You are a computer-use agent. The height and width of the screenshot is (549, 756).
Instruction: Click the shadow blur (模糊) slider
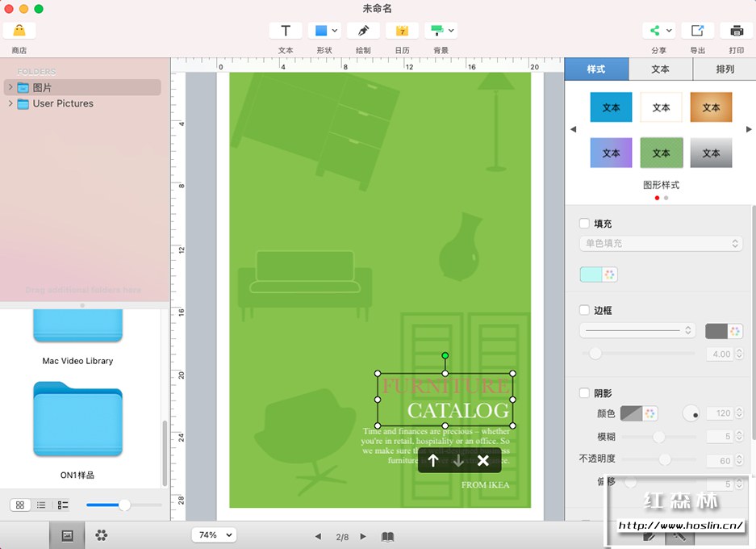659,437
